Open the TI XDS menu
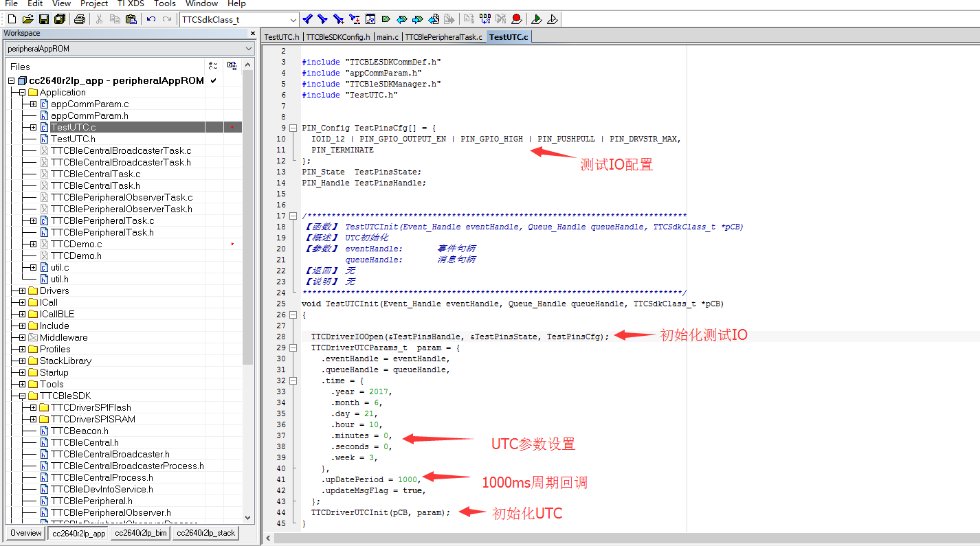The image size is (980, 546). tap(131, 3)
